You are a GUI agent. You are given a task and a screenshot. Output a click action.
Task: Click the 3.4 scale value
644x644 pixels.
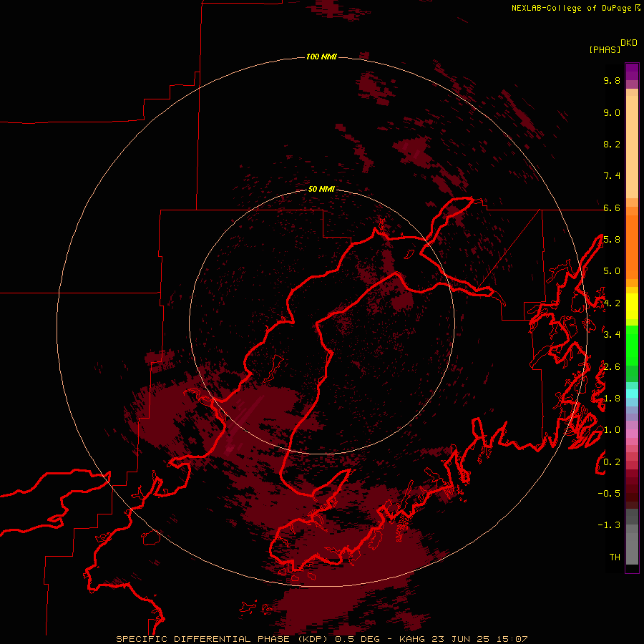pos(612,335)
